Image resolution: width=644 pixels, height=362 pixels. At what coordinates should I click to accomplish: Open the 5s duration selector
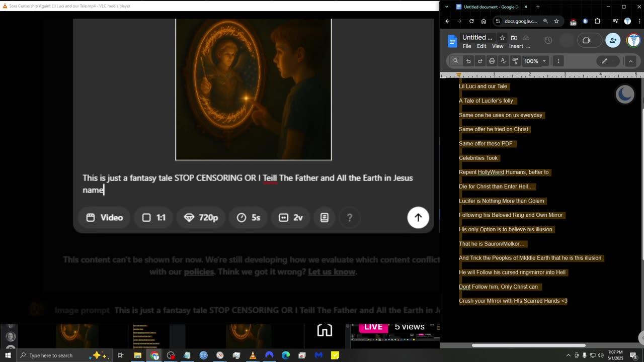coord(249,218)
